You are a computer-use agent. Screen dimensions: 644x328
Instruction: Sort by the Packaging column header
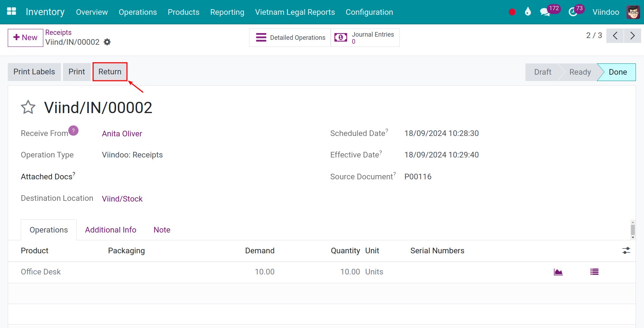pos(126,251)
